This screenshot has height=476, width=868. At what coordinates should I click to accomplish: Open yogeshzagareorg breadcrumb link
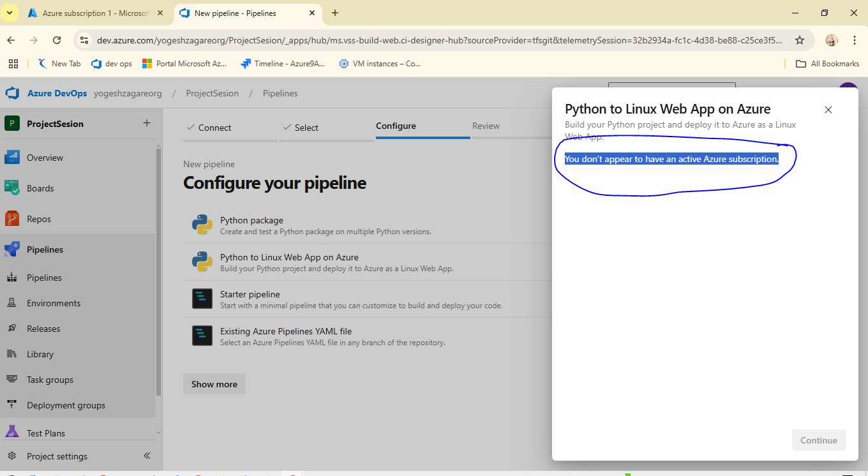[x=128, y=93]
